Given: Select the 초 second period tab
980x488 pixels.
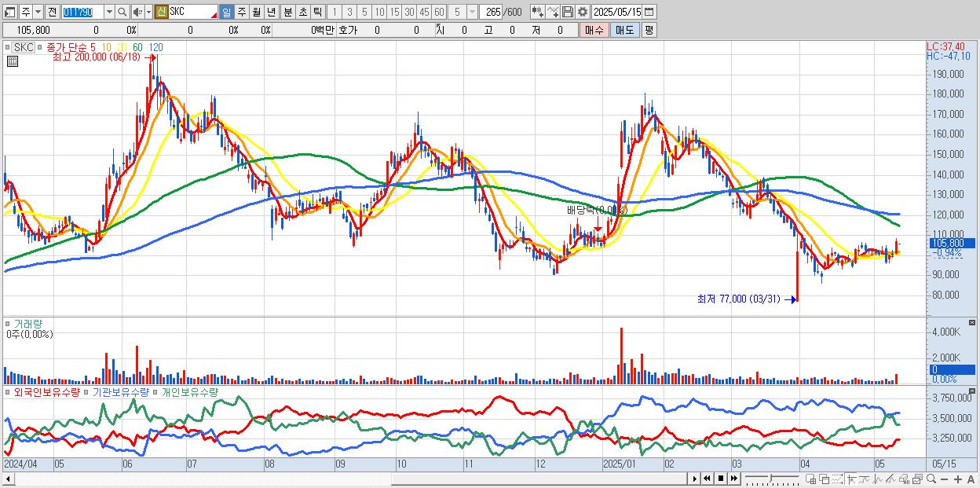Looking at the screenshot, I should [303, 12].
